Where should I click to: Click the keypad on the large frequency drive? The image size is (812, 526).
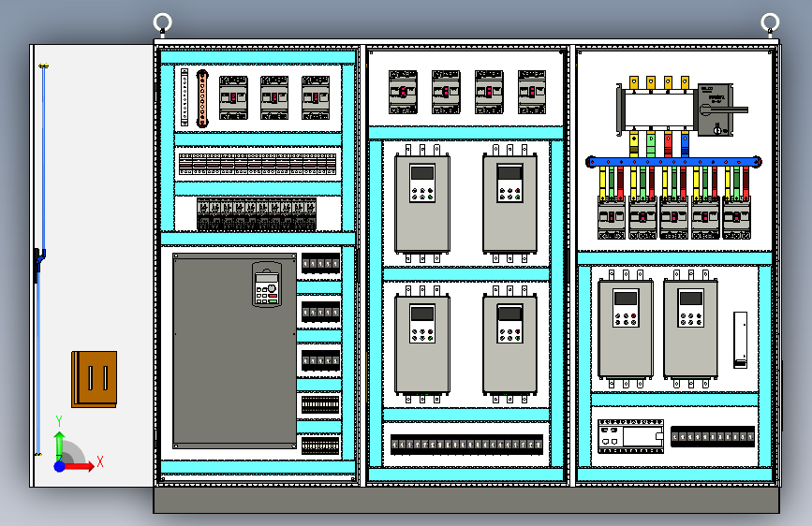pyautogui.click(x=267, y=285)
